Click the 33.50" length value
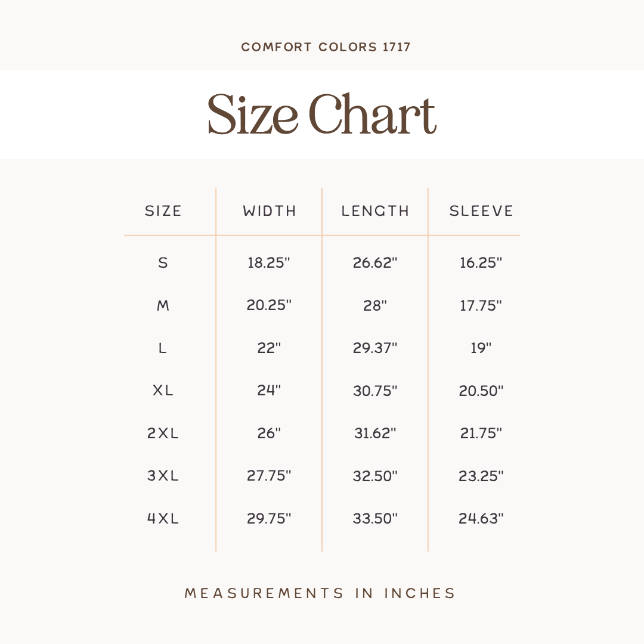The width and height of the screenshot is (644, 644). click(x=375, y=518)
